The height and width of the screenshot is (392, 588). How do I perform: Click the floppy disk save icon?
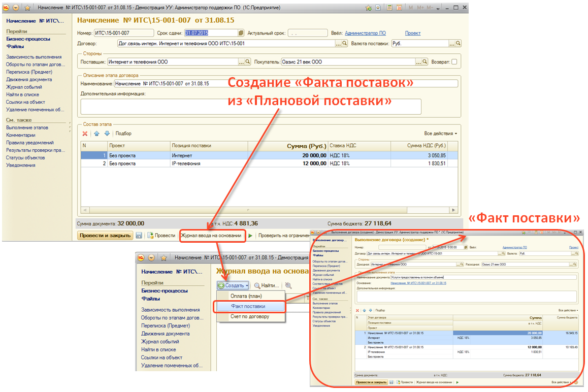click(x=139, y=236)
